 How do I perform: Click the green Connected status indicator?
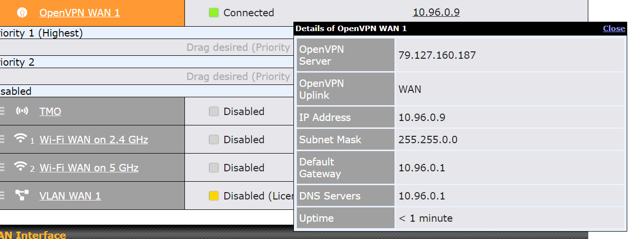(x=214, y=13)
